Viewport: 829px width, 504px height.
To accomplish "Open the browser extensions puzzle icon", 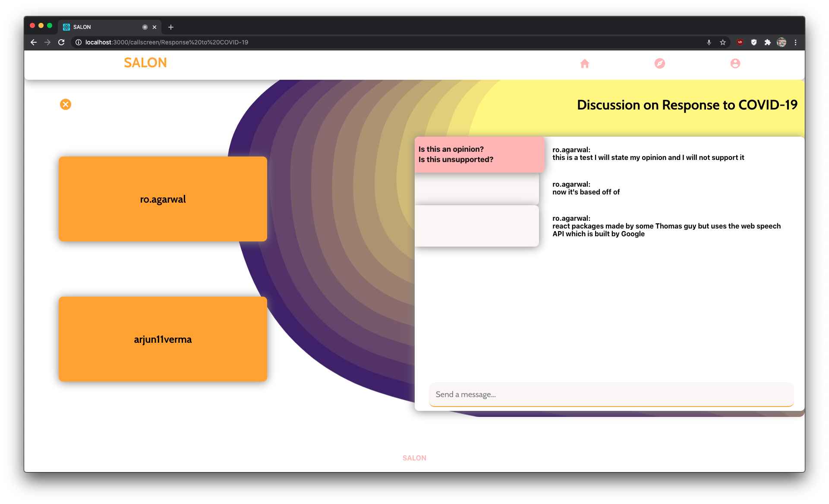I will point(767,42).
